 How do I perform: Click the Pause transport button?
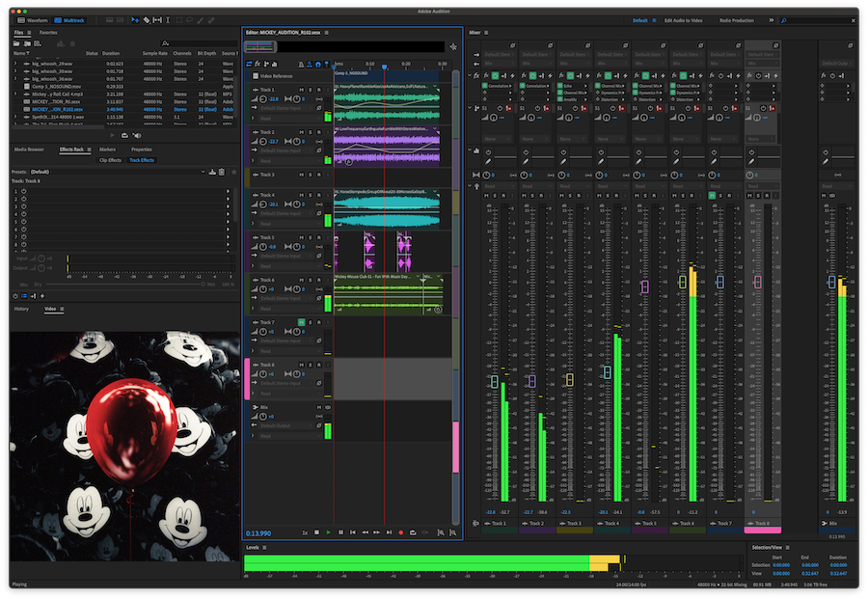coord(340,532)
